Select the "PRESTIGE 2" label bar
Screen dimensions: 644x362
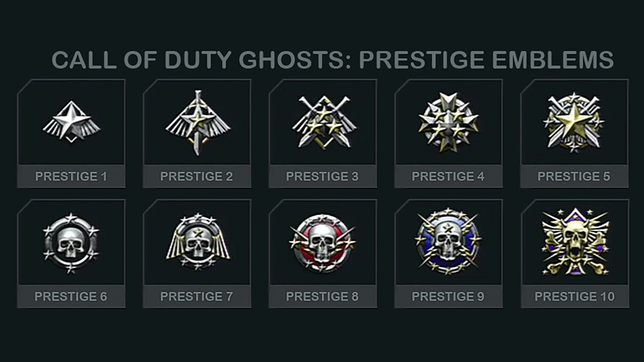[x=197, y=176]
